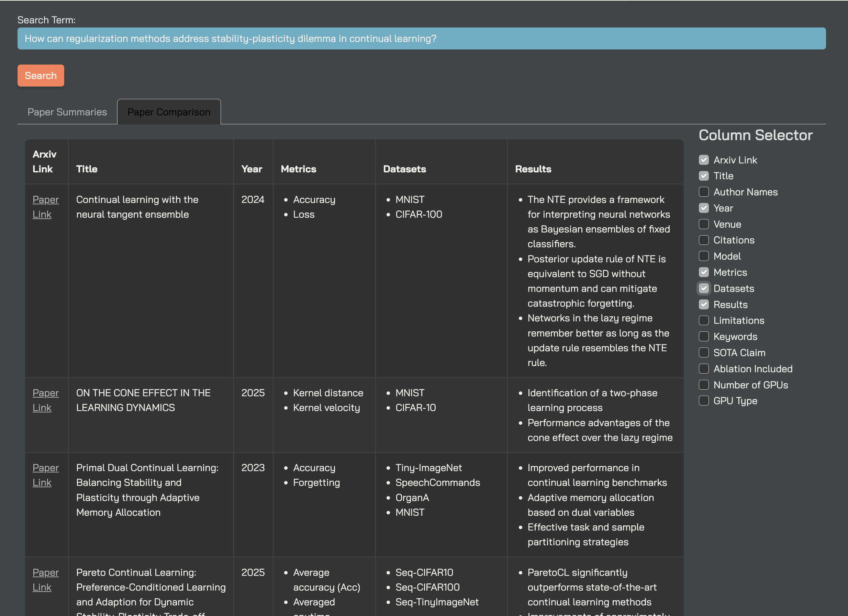
Task: Click the 'Loss' metric entry
Action: coord(304,214)
